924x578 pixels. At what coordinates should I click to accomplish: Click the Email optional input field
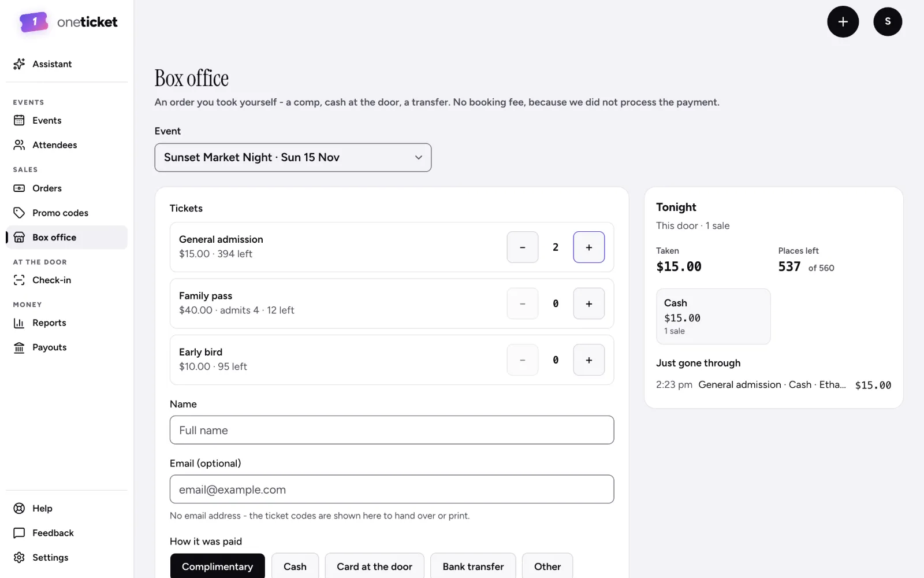(x=392, y=490)
